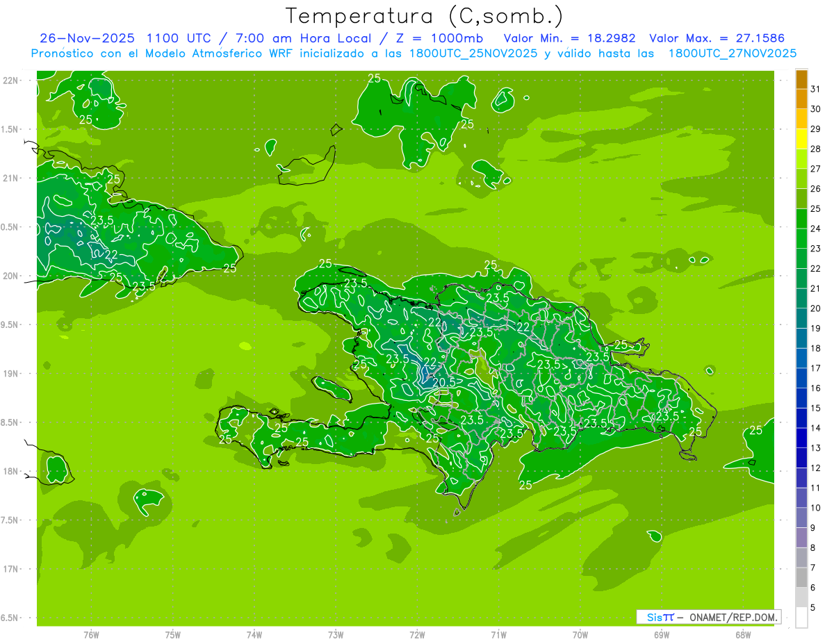This screenshot has height=644, width=834.
Task: Click the '74W' longitude axis label
Action: (254, 635)
